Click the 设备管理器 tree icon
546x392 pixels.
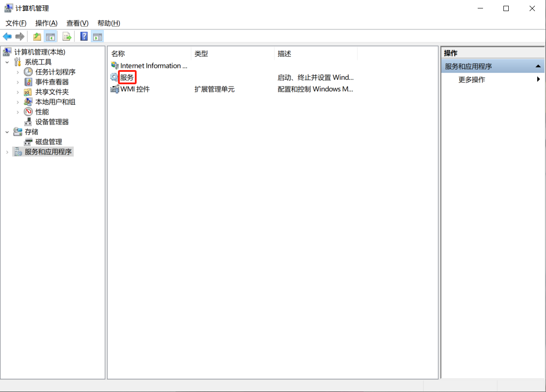tap(27, 122)
